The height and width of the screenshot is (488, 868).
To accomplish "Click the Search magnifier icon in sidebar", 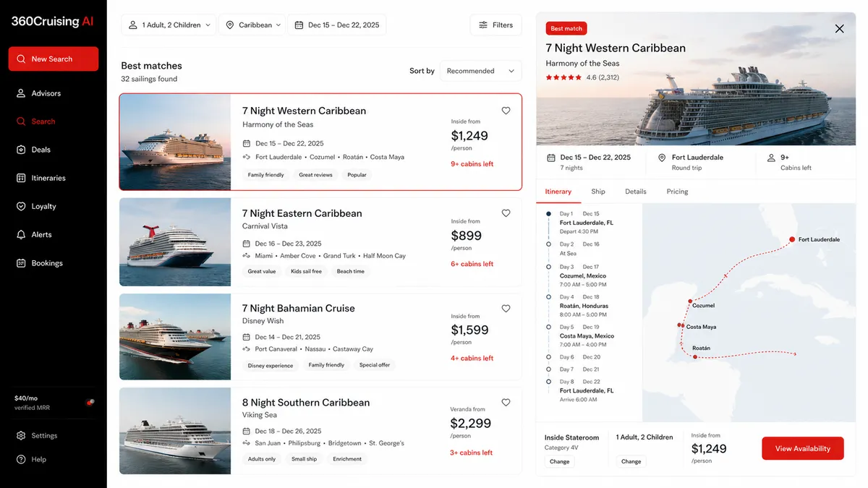I will (21, 121).
